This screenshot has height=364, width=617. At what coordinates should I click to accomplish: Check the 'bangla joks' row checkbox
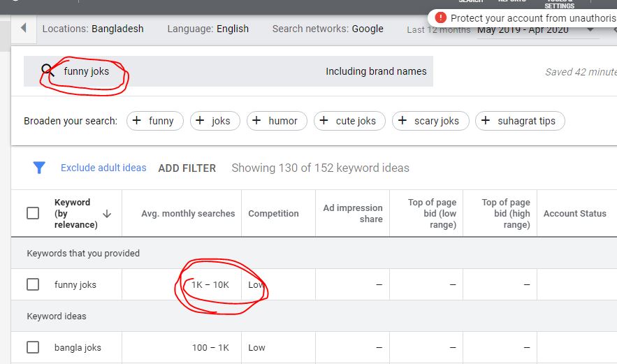[33, 347]
